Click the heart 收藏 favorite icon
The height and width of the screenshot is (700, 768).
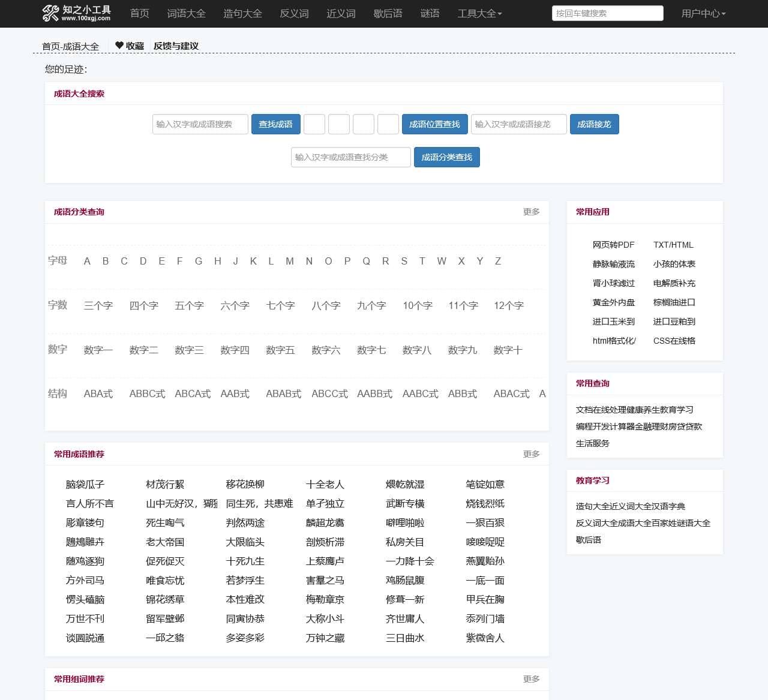coord(119,46)
